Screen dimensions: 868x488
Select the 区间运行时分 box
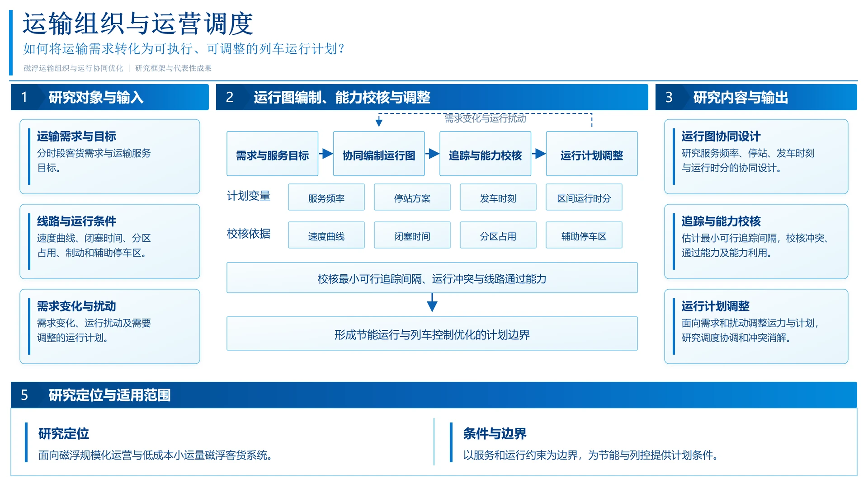584,197
